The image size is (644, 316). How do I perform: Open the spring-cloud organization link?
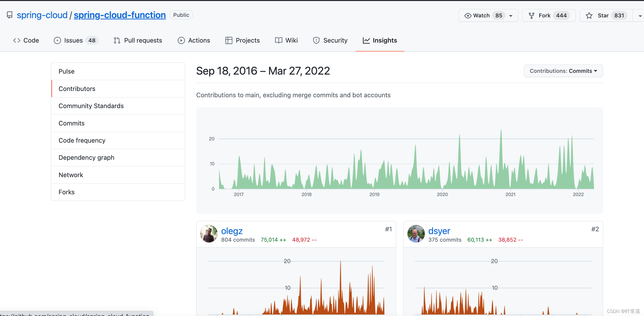(42, 15)
